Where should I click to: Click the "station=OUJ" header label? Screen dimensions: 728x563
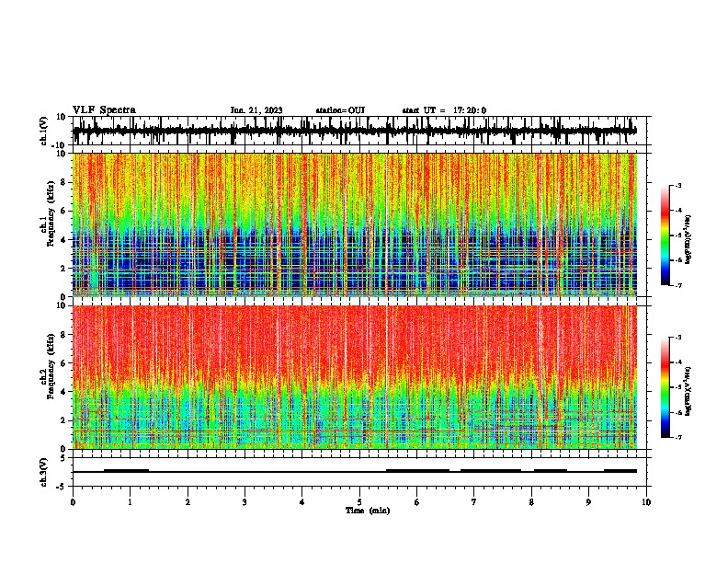[x=340, y=110]
